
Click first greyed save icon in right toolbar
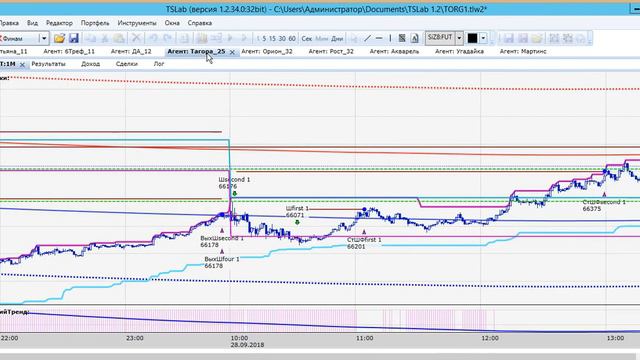(x=508, y=38)
